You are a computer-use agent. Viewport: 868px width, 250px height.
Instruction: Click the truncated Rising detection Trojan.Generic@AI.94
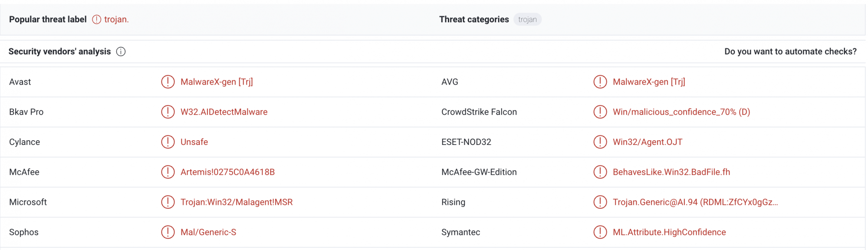click(695, 202)
